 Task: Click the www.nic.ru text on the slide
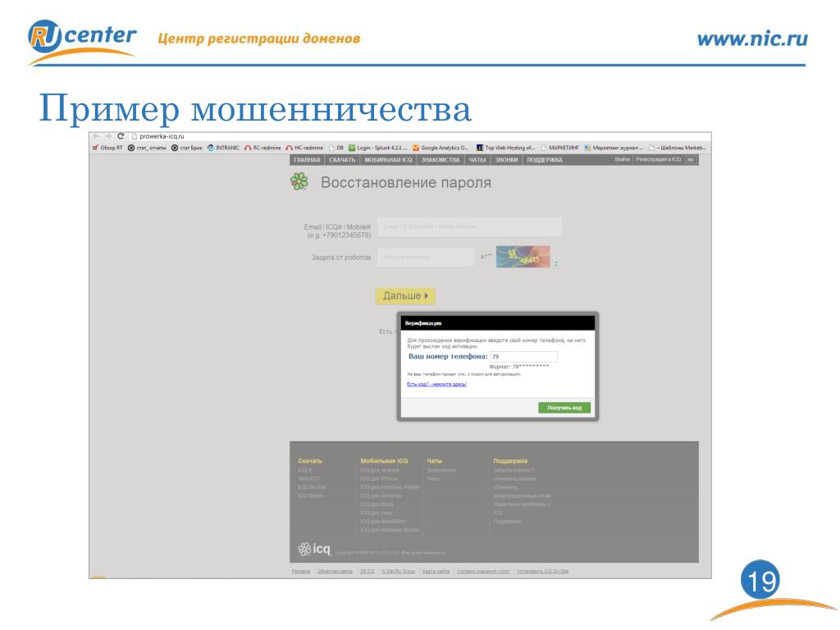click(752, 39)
